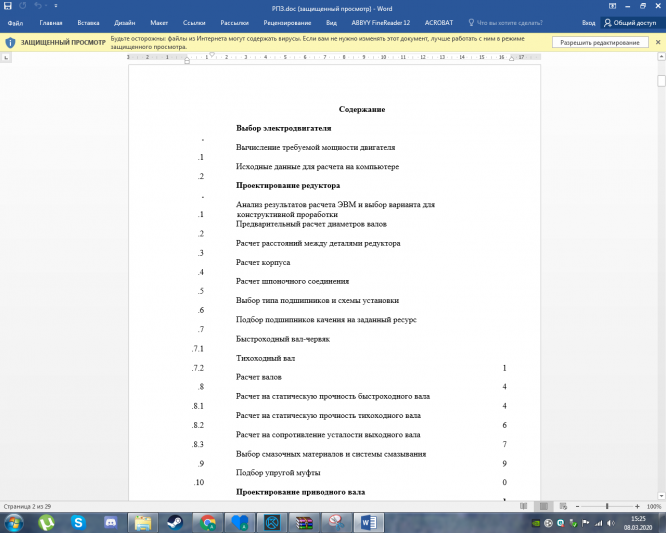Click the 'Что вы хотите сделать?' search field

click(x=516, y=21)
